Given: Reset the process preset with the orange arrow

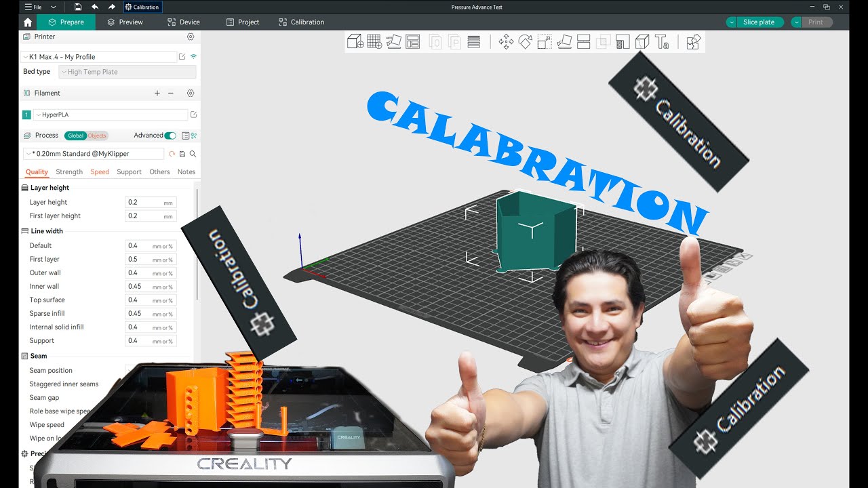Looking at the screenshot, I should (x=172, y=154).
